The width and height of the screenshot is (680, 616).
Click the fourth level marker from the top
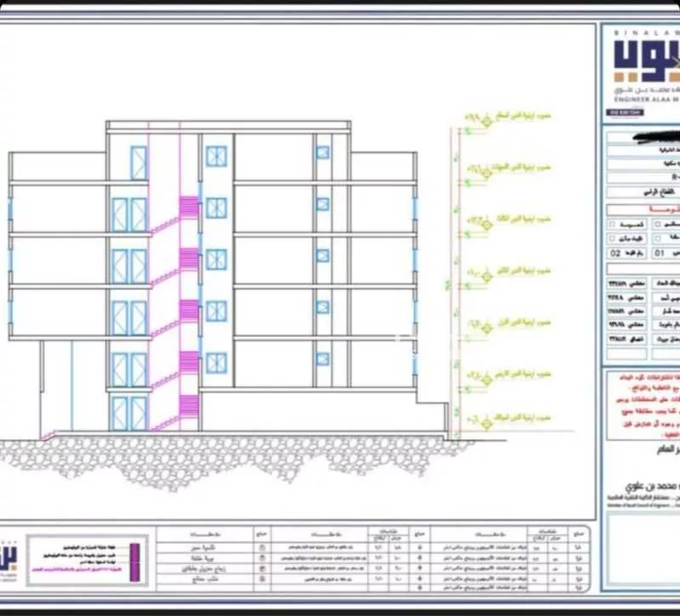click(486, 275)
